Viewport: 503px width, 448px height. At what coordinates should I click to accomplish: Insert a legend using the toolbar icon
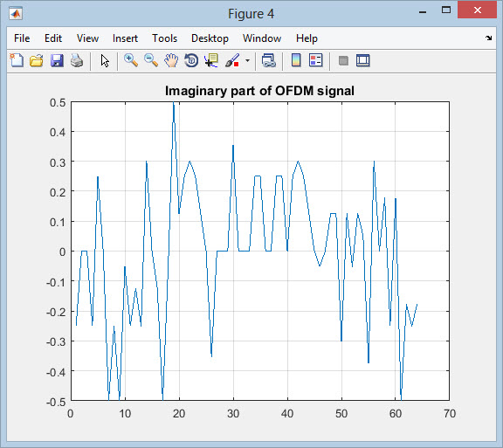coord(315,60)
